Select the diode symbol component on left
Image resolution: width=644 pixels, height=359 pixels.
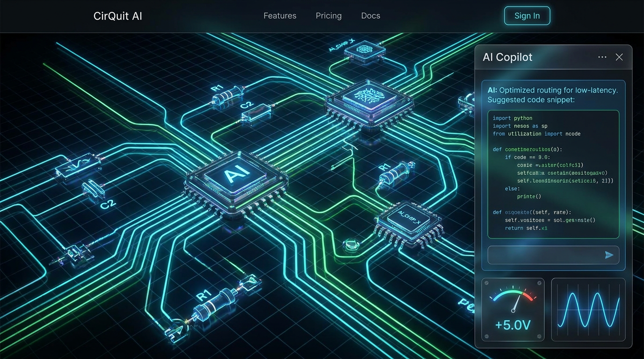(x=78, y=165)
